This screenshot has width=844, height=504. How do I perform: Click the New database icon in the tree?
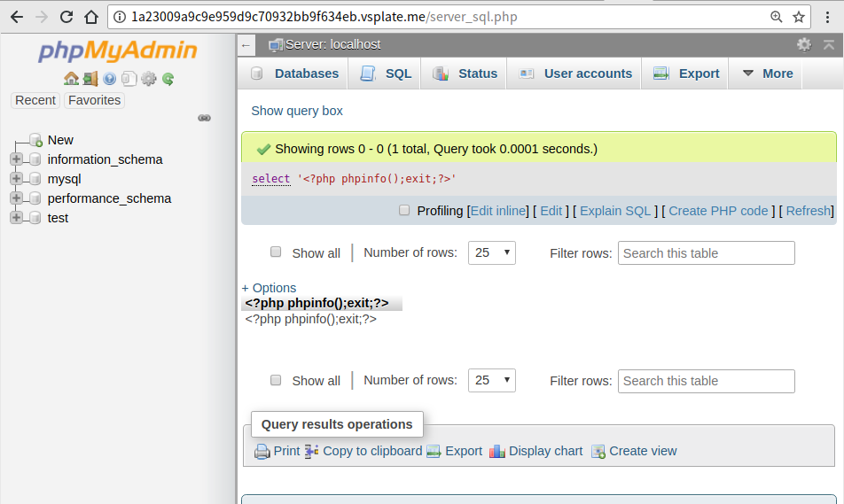pos(36,140)
